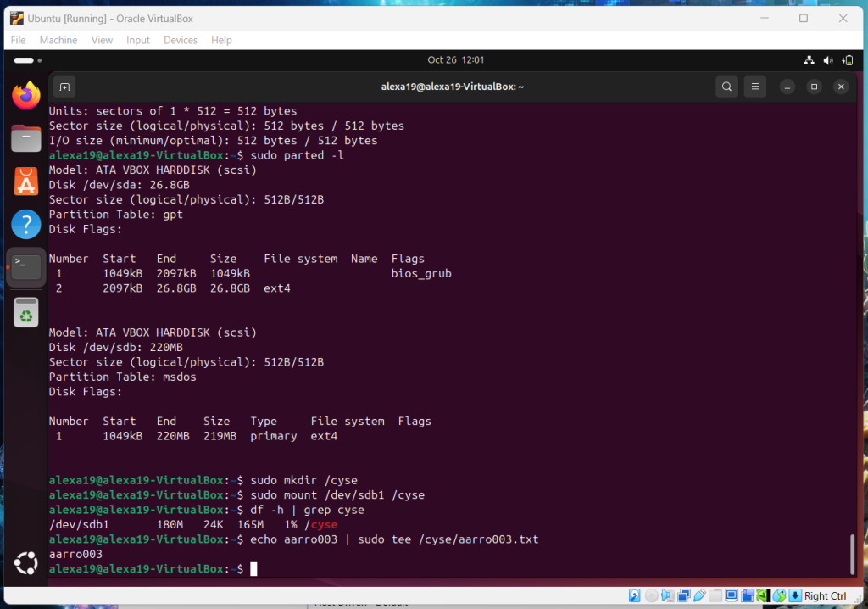Screen dimensions: 868x609
Task: Select the Terminal icon in dock
Action: (x=26, y=267)
